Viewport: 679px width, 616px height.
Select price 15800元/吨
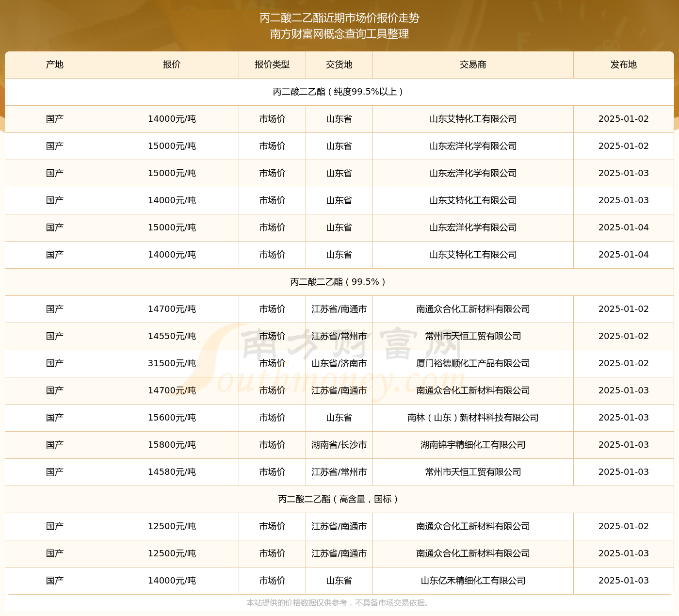click(x=172, y=445)
